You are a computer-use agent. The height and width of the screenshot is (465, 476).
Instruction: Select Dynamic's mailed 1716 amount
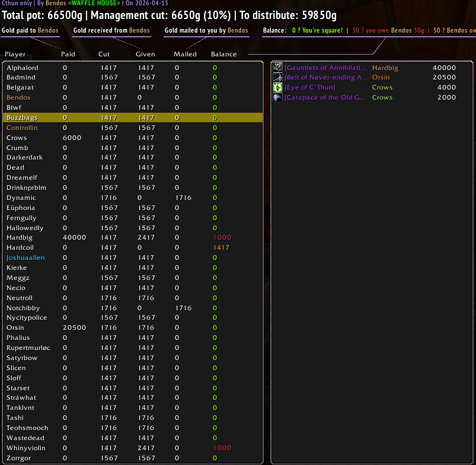pyautogui.click(x=183, y=198)
